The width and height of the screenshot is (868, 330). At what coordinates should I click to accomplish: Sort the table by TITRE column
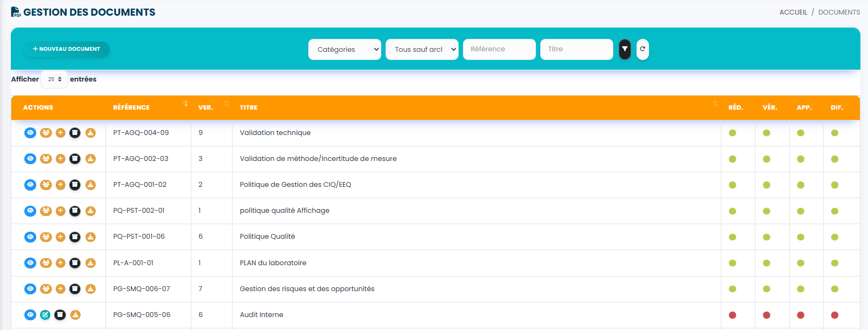point(249,107)
